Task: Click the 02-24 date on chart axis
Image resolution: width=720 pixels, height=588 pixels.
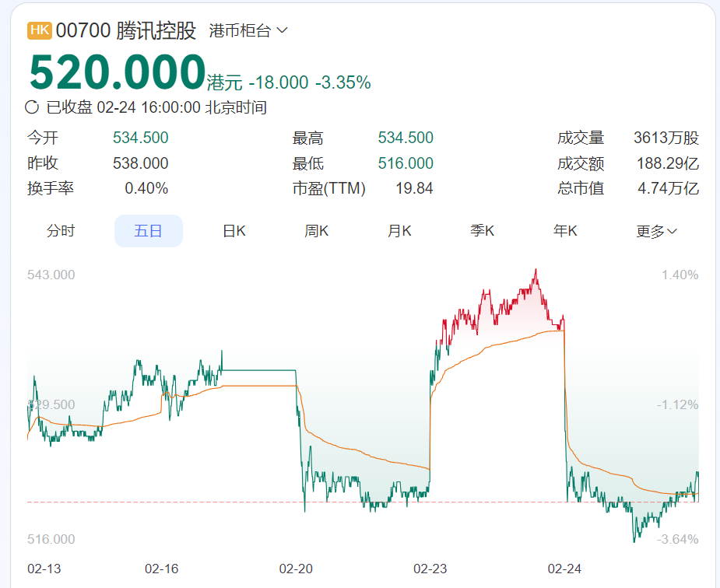Action: 564,569
